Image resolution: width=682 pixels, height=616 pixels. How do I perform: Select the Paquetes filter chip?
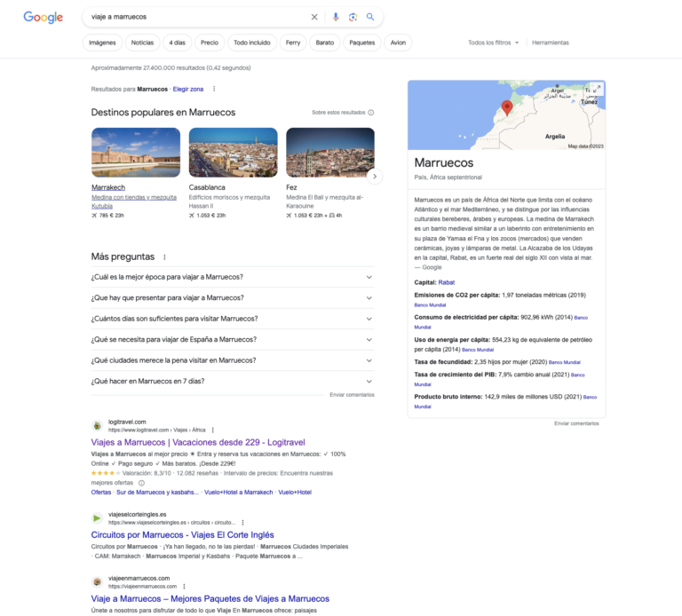362,43
